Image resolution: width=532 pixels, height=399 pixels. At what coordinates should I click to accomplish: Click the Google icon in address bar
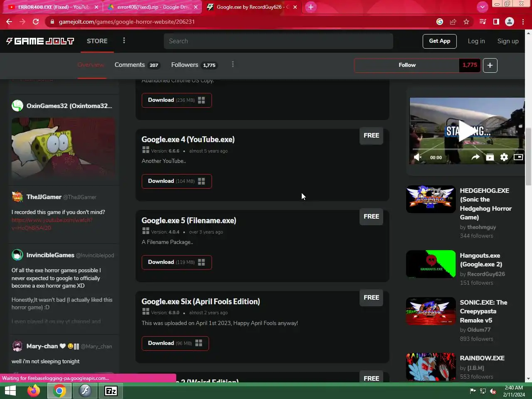[440, 22]
